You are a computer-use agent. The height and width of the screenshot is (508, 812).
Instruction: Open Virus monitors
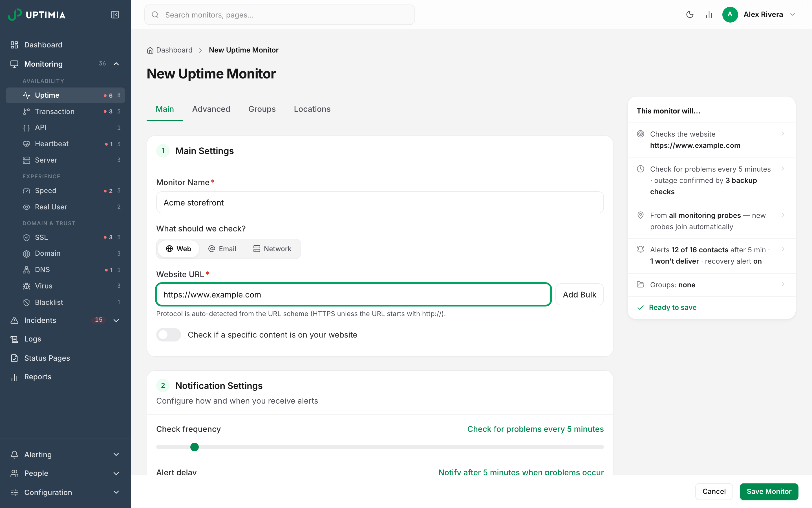pyautogui.click(x=65, y=286)
